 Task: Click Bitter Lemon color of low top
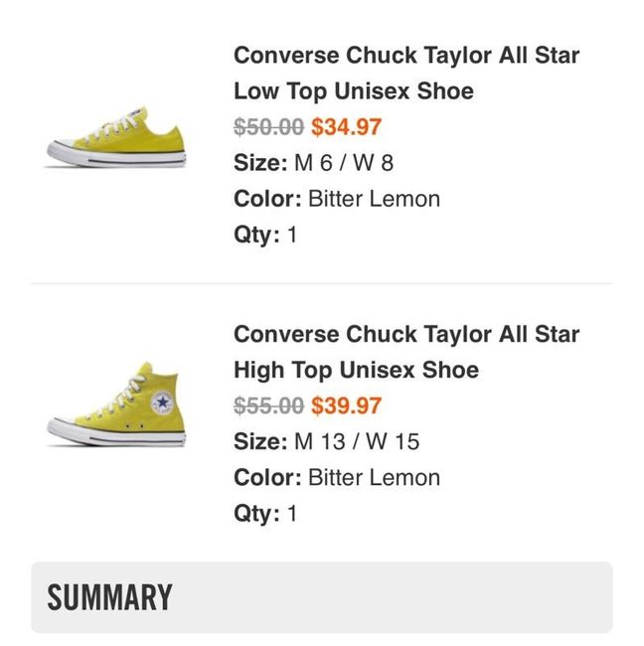pyautogui.click(x=374, y=199)
